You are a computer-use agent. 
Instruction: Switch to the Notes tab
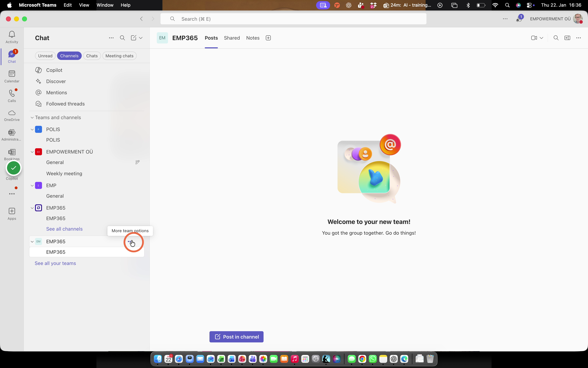[253, 38]
